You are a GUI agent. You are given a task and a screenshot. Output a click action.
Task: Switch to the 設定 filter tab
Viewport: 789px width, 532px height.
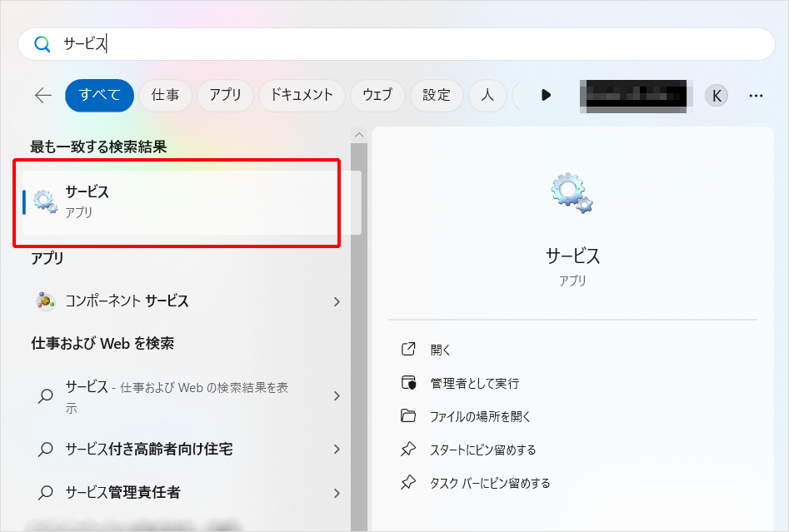click(x=437, y=95)
